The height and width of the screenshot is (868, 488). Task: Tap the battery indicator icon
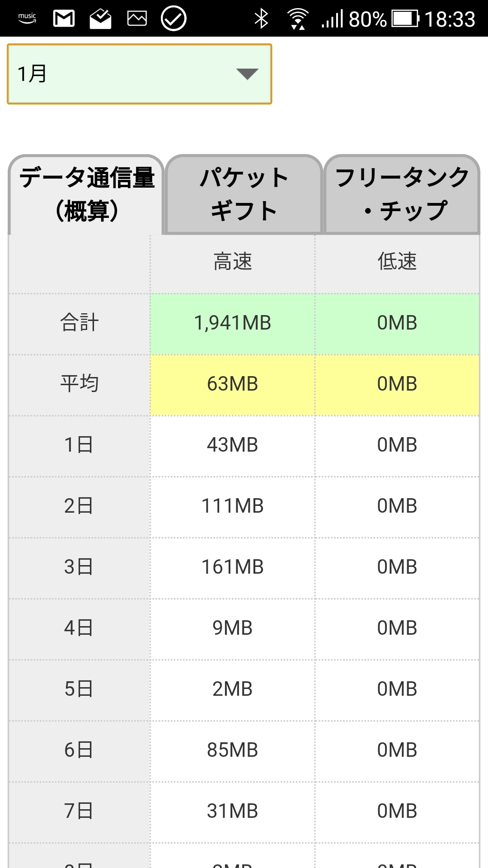[405, 19]
